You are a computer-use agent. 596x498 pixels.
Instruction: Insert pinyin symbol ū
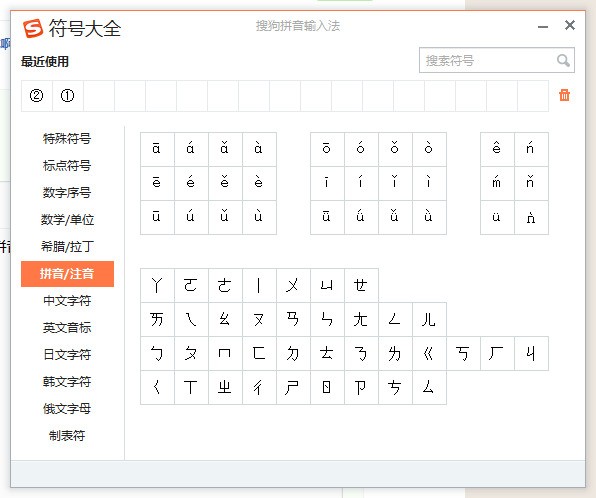pos(157,217)
